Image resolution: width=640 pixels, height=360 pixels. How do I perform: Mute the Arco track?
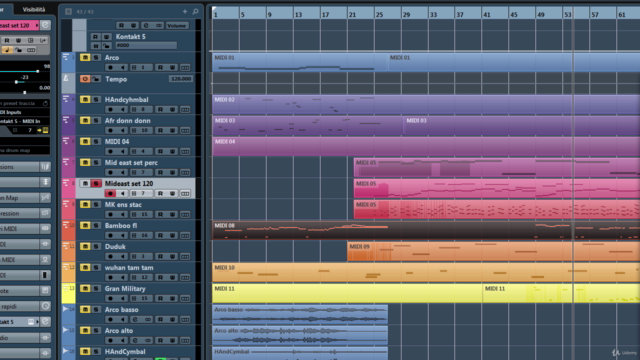tap(85, 58)
